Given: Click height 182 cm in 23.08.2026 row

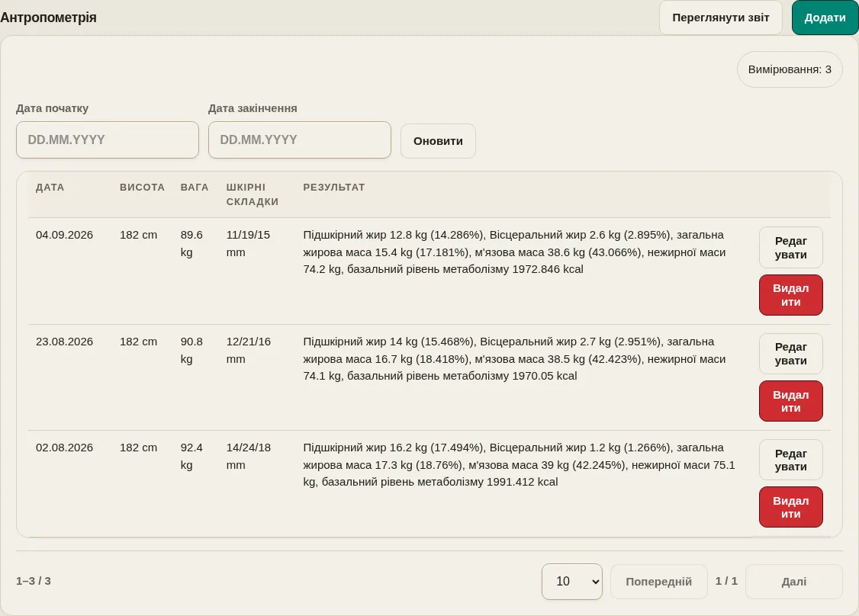Looking at the screenshot, I should point(139,342).
